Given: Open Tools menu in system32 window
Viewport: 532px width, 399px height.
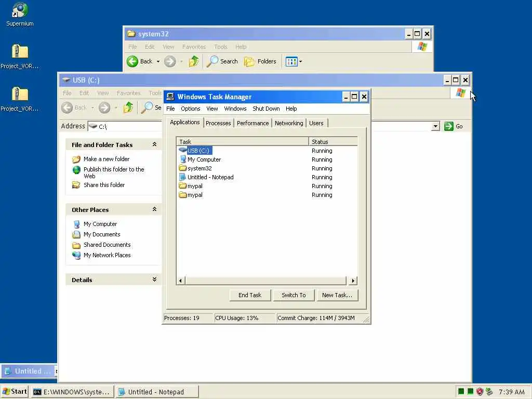Looking at the screenshot, I should click(220, 47).
